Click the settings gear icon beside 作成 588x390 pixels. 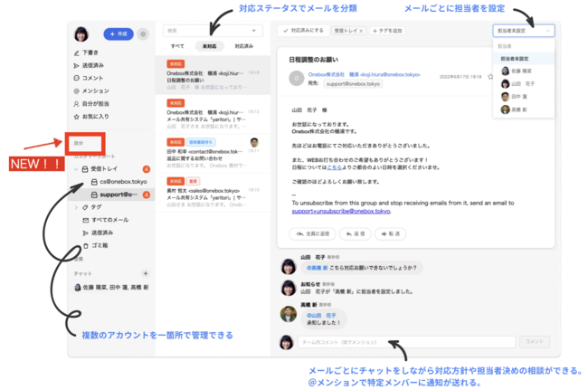pyautogui.click(x=143, y=34)
